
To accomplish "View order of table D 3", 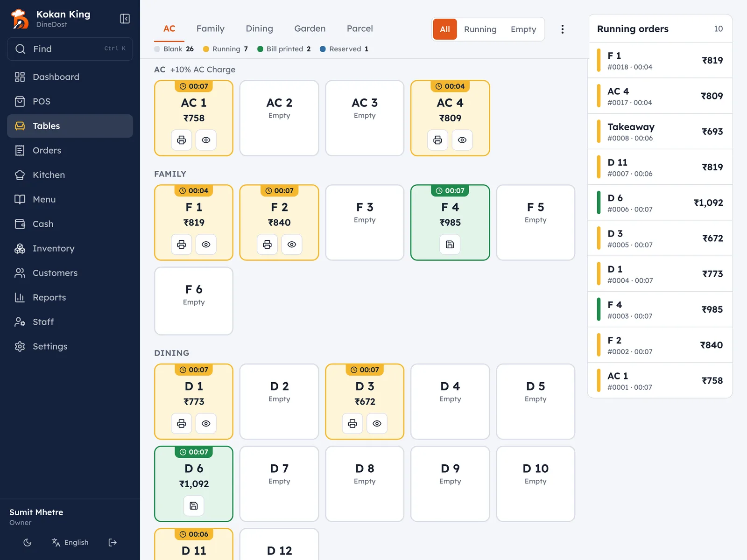I will [377, 424].
